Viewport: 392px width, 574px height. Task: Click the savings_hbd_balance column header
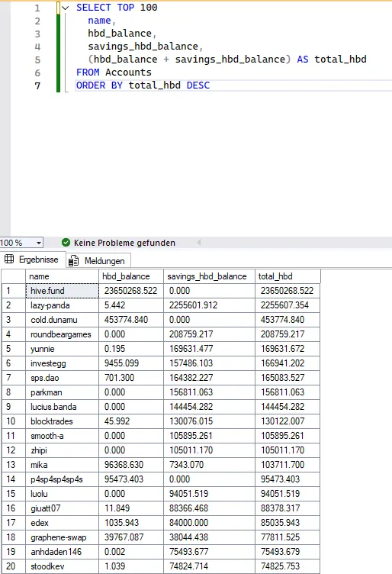click(x=209, y=276)
